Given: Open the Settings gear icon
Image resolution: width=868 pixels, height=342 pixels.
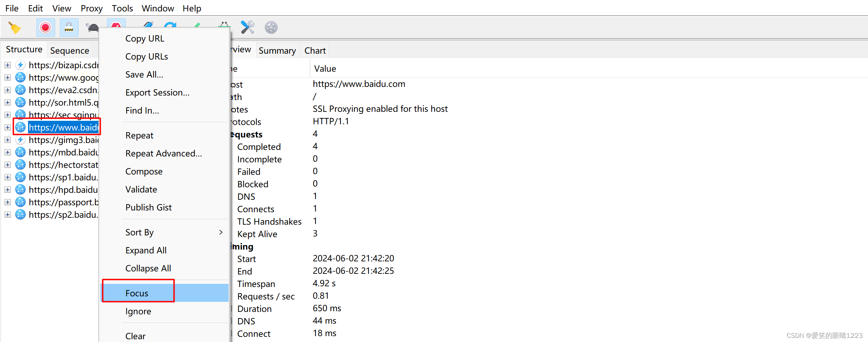Looking at the screenshot, I should coord(271,27).
